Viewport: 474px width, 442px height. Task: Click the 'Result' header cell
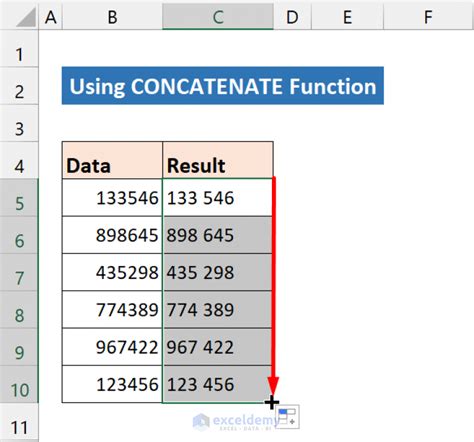[x=218, y=160]
